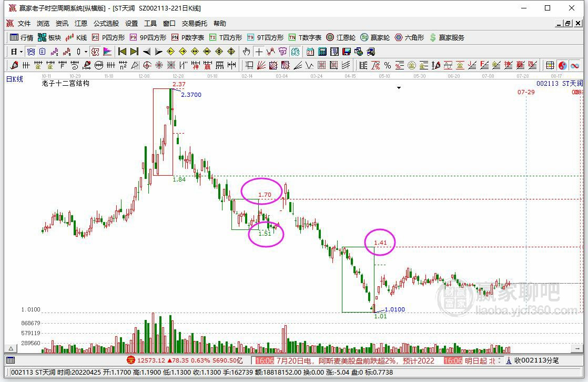Click the 日K线 label
The height and width of the screenshot is (382, 588).
(x=15, y=79)
